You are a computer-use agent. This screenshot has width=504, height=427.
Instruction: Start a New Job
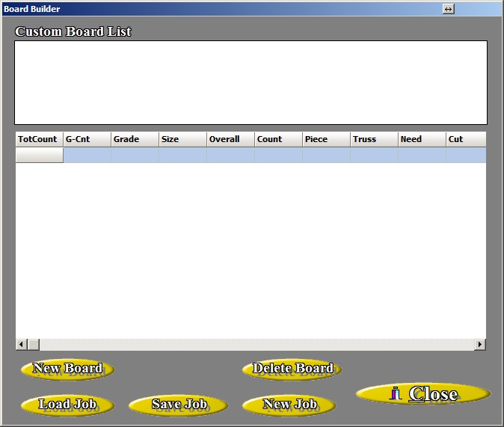(289, 405)
